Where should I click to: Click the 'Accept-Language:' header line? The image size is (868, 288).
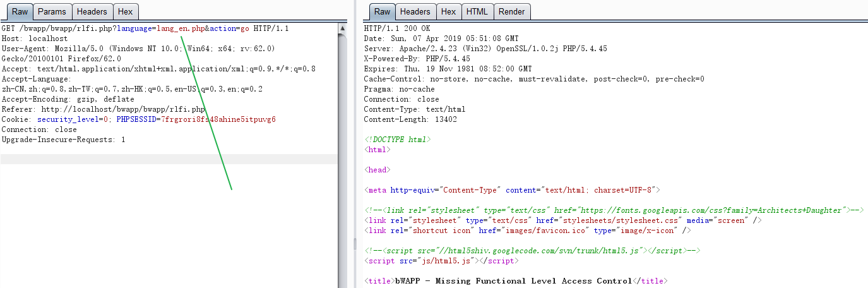click(x=36, y=79)
